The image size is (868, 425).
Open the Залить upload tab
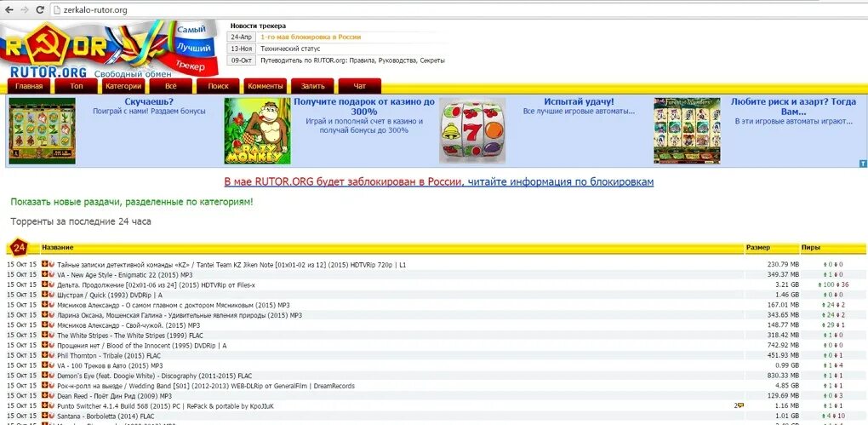(x=313, y=86)
